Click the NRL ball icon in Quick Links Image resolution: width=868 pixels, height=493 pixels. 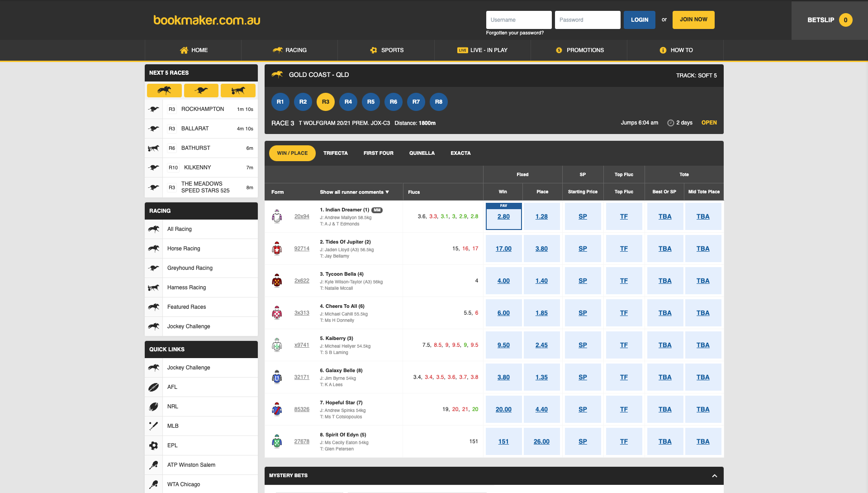154,407
